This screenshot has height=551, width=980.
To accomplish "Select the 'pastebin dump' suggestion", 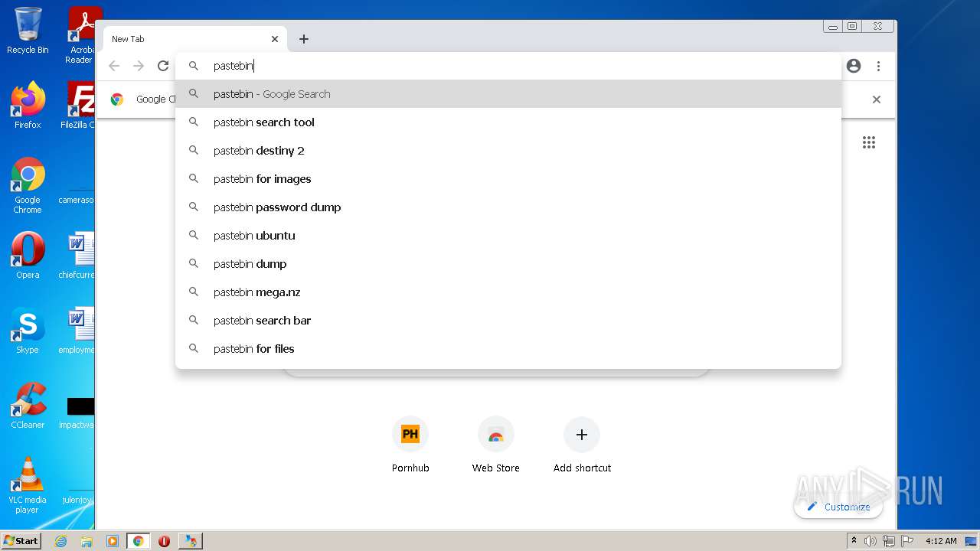I will 508,264.
